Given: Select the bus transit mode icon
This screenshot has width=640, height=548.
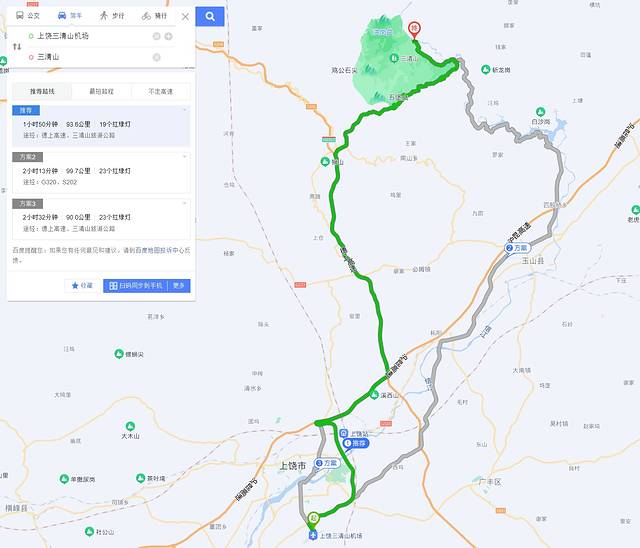Looking at the screenshot, I should 20,16.
